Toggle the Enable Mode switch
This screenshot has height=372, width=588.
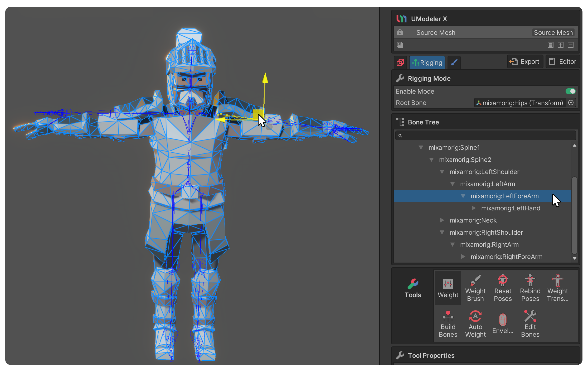(x=570, y=91)
